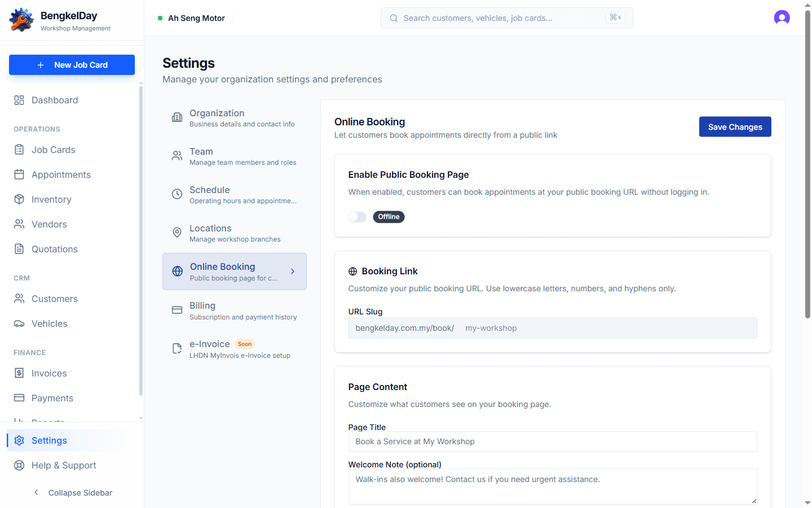
Task: Click Collapse Sidebar label
Action: (x=81, y=493)
